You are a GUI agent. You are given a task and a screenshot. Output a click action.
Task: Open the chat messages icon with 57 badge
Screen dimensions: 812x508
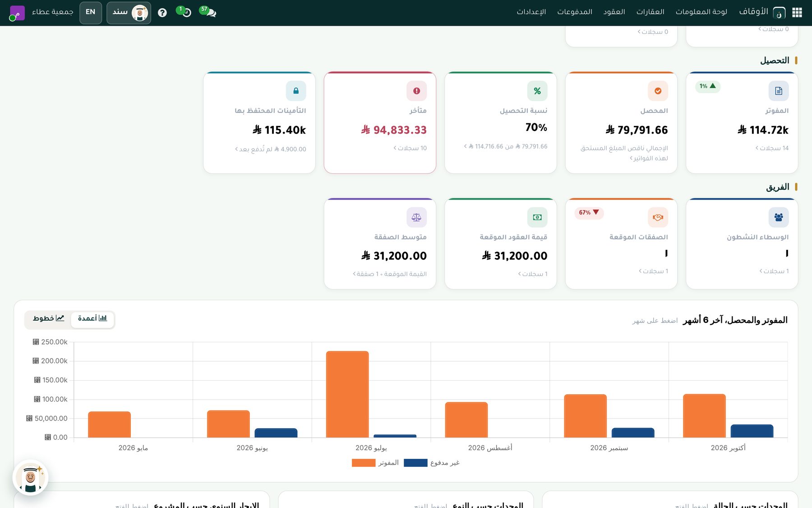tap(210, 13)
